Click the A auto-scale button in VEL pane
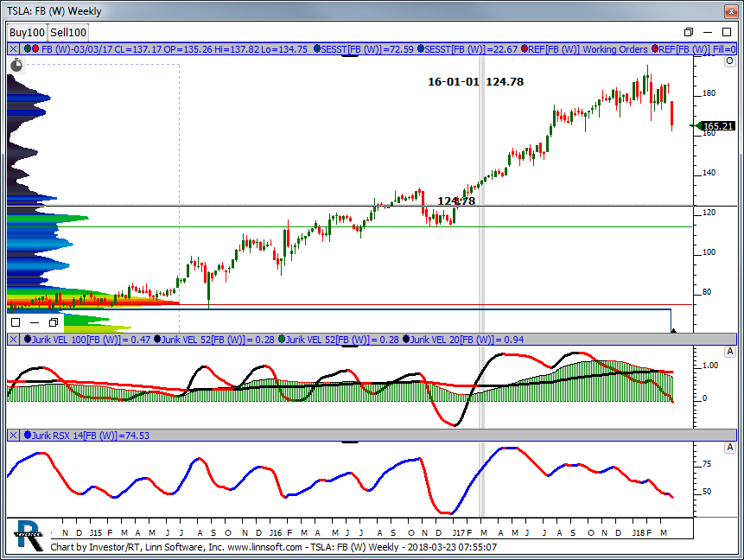This screenshot has width=744, height=560. click(x=730, y=352)
